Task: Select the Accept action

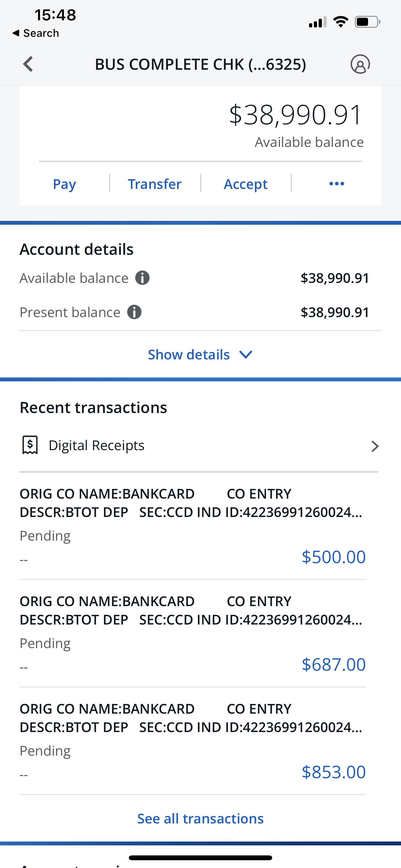Action: pos(246,184)
